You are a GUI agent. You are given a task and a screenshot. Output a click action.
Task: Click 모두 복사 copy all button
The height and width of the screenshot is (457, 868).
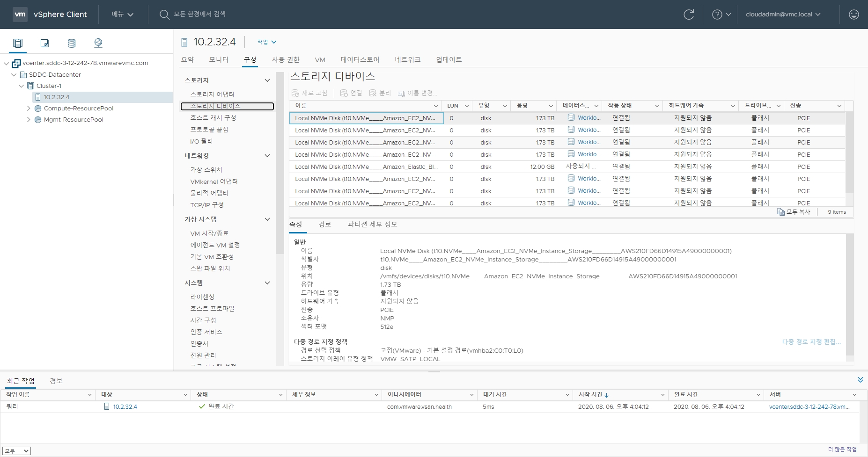click(x=794, y=212)
